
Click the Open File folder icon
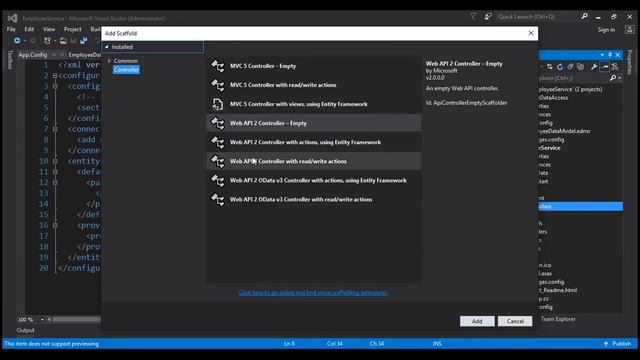[x=63, y=41]
